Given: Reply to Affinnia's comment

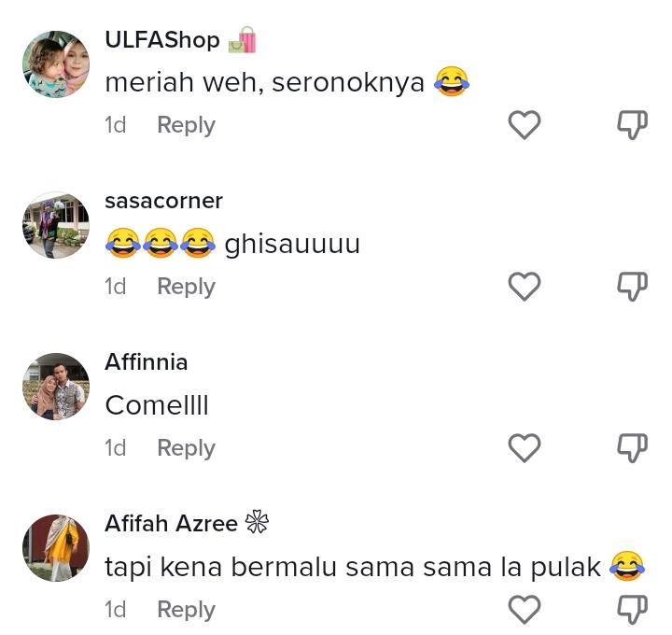Looking at the screenshot, I should (x=186, y=449).
